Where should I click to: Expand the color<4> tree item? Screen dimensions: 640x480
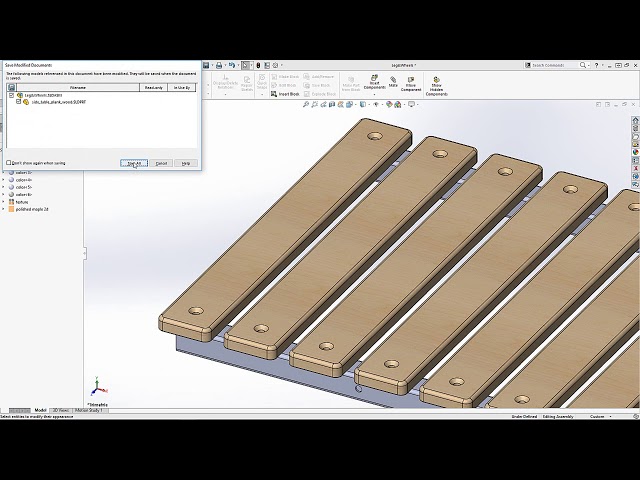tap(4, 180)
